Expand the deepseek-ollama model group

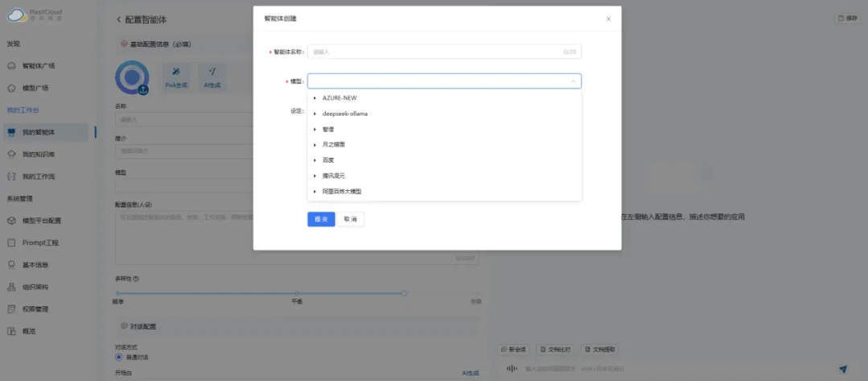[315, 114]
